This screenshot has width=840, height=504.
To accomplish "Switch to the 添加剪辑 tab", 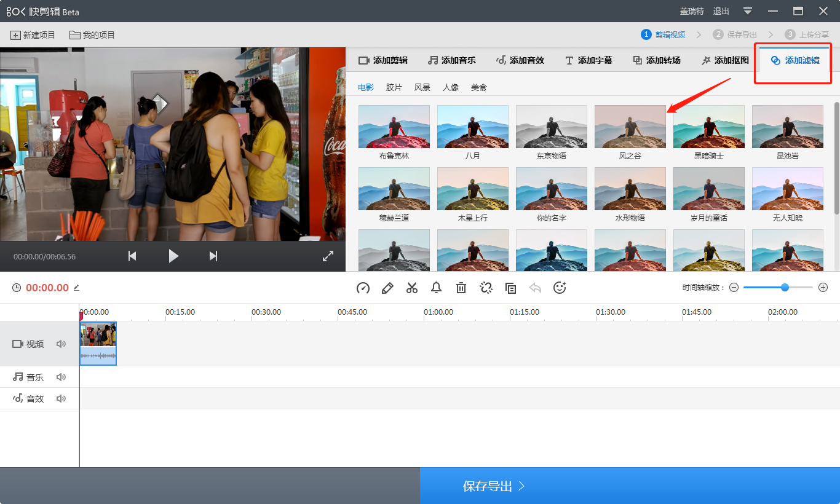I will 383,60.
